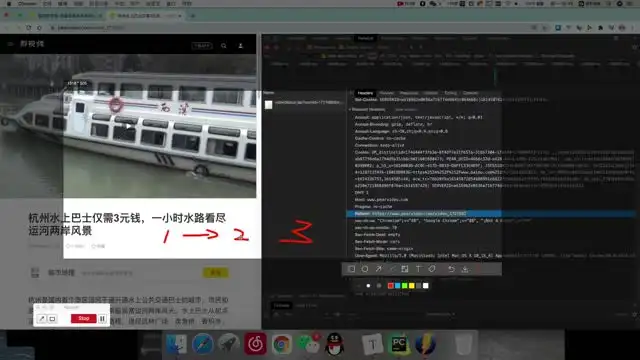The width and height of the screenshot is (640, 360).
Task: Open Launchpad rocket in the dock
Action: coord(229,344)
